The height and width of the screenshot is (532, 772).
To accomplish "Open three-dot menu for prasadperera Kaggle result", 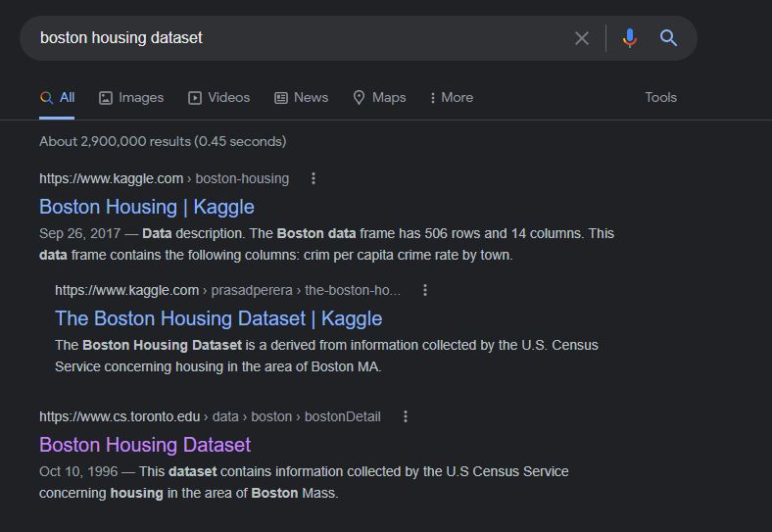I will pyautogui.click(x=425, y=290).
